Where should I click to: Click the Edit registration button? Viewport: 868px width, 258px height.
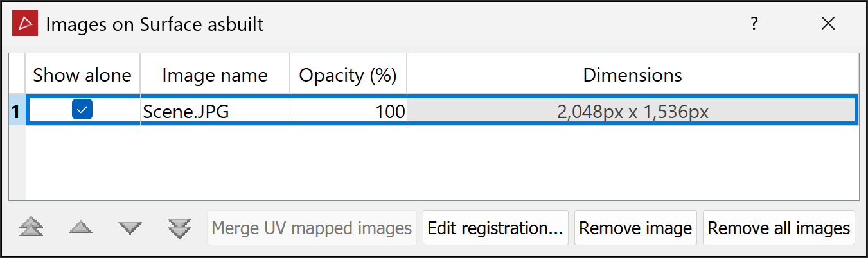pyautogui.click(x=495, y=228)
